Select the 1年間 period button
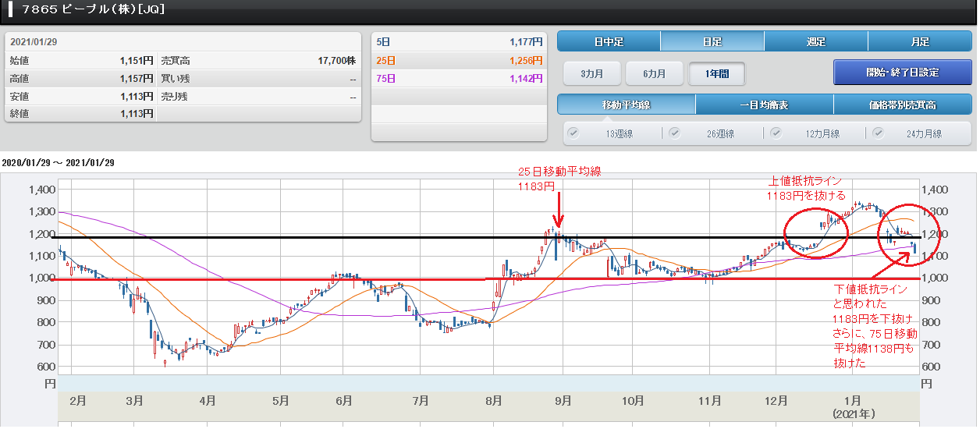Viewport: 980px width, 429px height. [x=716, y=74]
